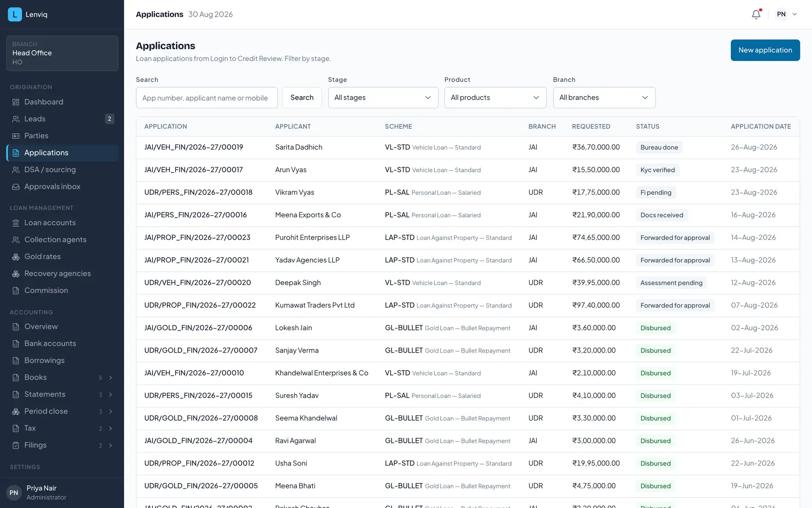
Task: Open Approvals inbox menu item
Action: click(x=62, y=186)
